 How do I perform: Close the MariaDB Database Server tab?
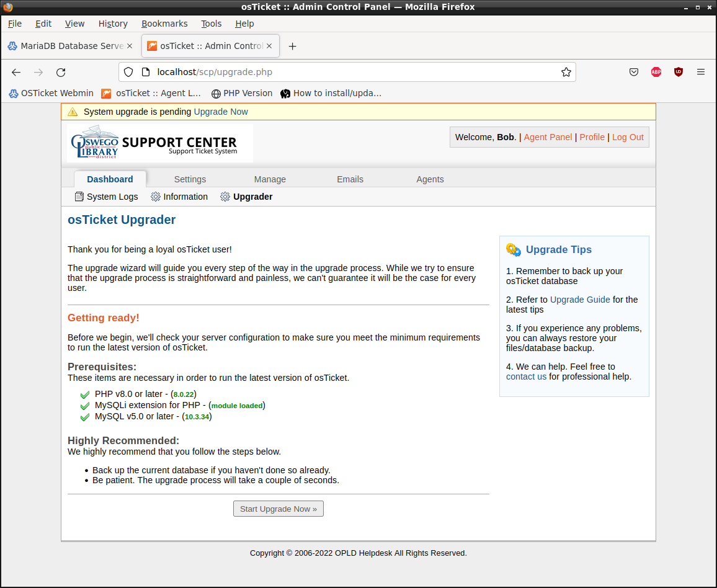(x=130, y=46)
